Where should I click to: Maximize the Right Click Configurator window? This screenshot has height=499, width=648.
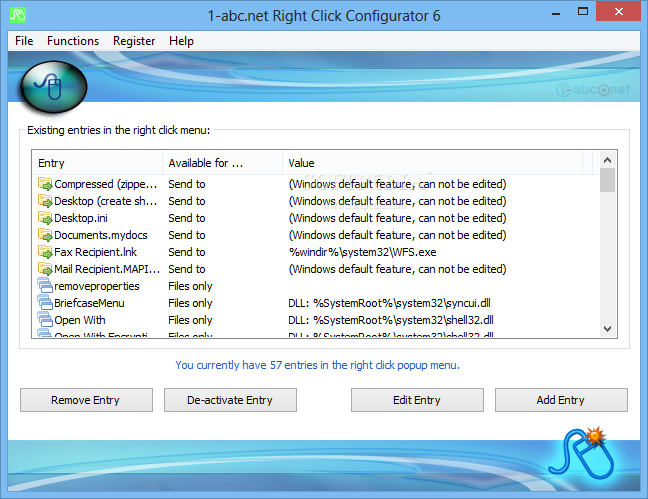point(583,12)
